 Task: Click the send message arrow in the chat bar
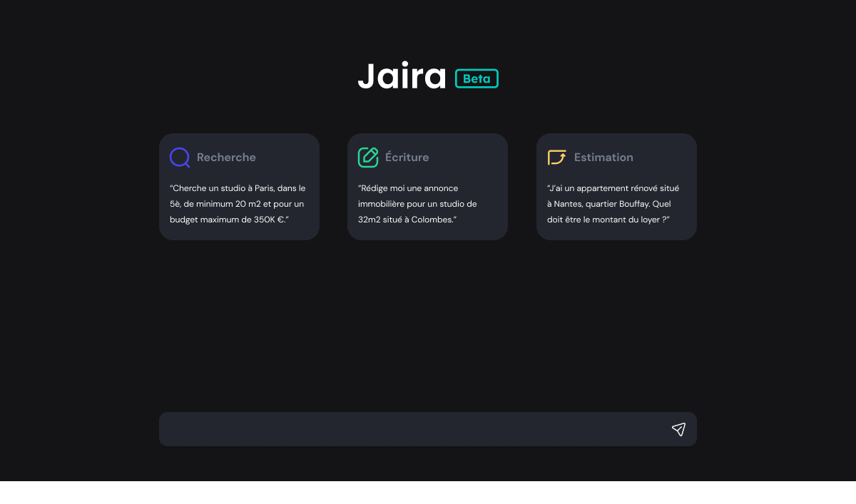tap(678, 429)
